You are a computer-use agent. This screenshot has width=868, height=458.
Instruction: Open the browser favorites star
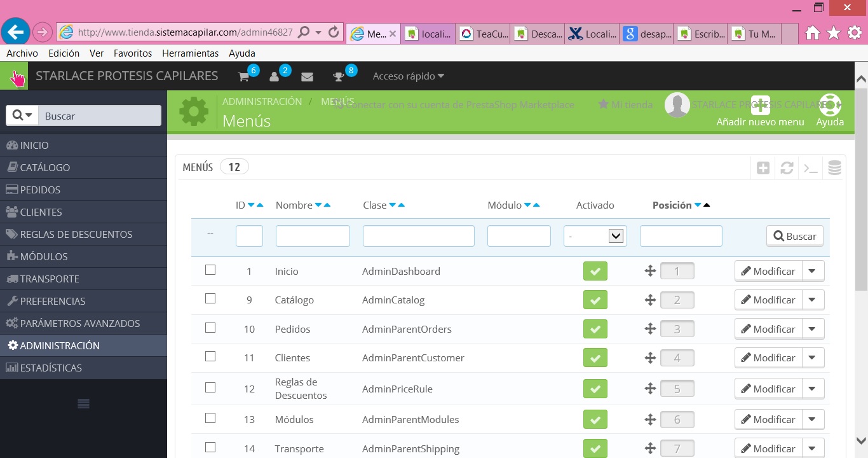(x=834, y=33)
